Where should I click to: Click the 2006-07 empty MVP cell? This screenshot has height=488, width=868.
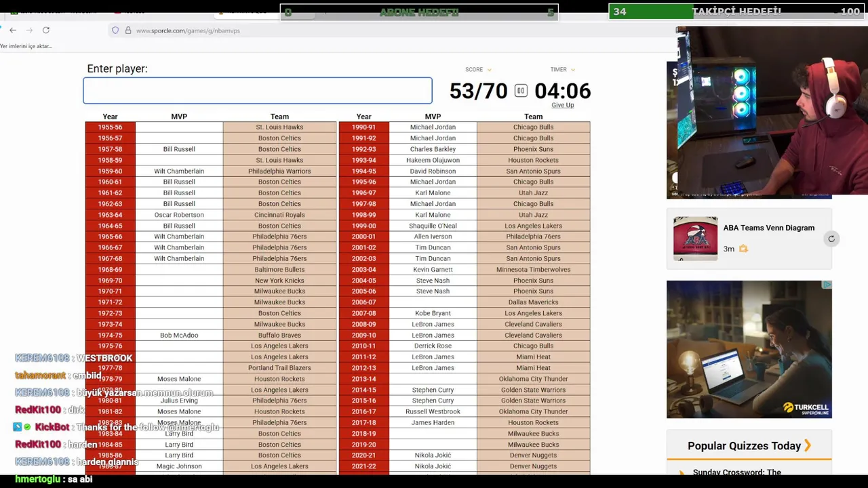[433, 302]
